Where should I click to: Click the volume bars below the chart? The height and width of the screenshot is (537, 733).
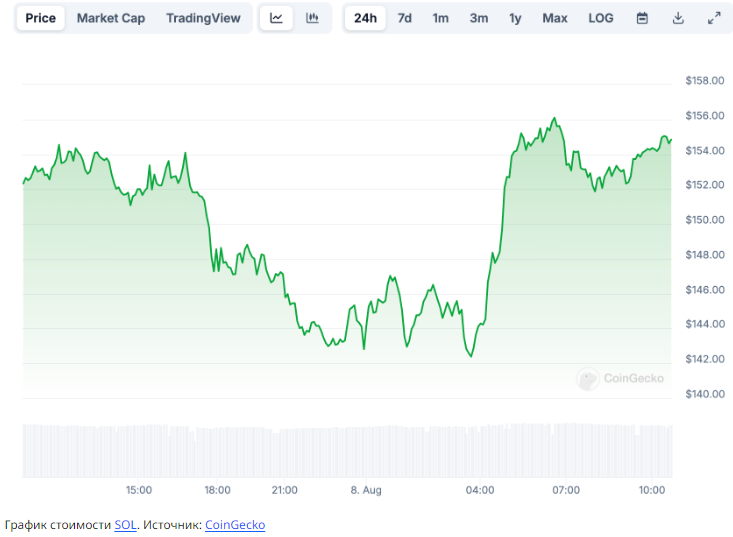[347, 451]
